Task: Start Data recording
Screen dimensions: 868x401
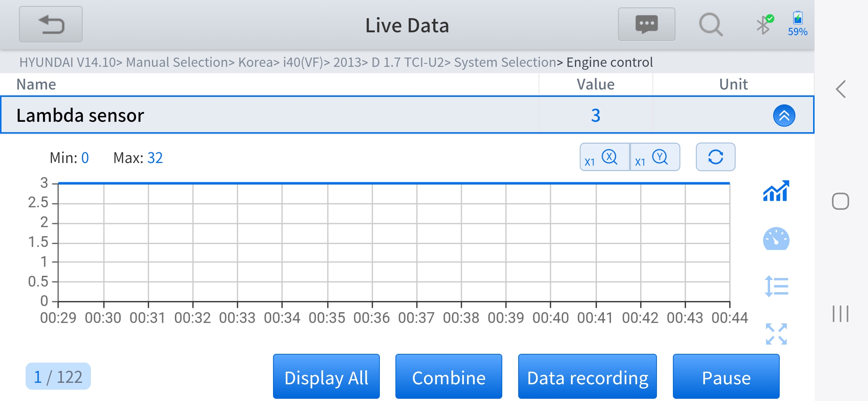Action: coord(587,377)
